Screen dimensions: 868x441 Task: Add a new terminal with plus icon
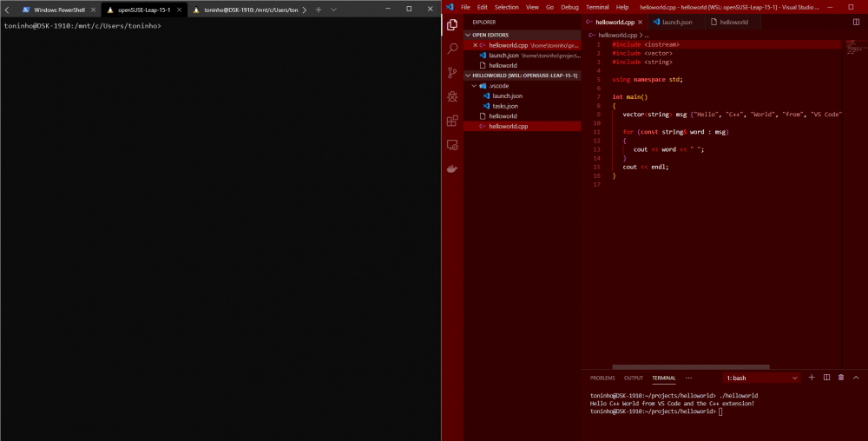coord(812,378)
